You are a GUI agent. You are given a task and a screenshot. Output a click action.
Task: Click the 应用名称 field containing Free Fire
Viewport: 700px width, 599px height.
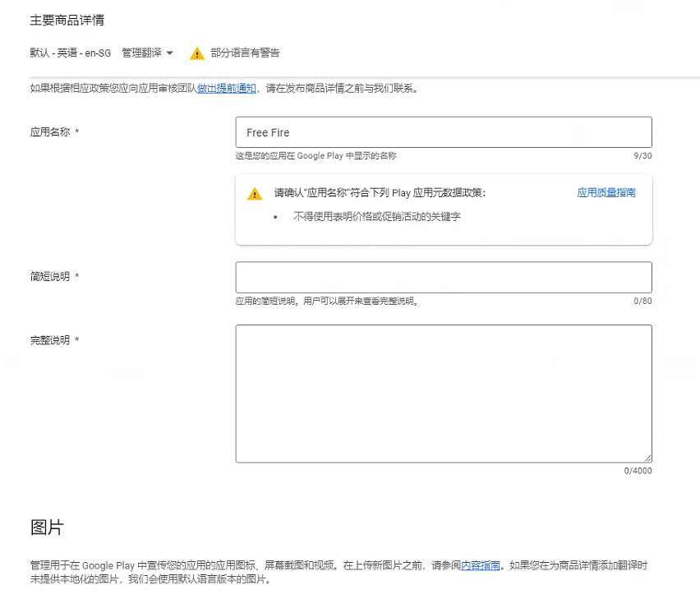[x=444, y=132]
